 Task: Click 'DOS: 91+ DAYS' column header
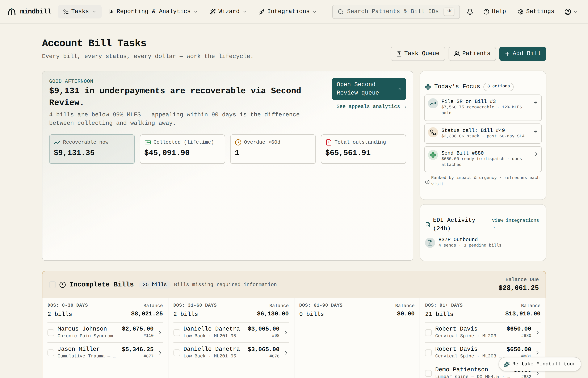[x=444, y=305]
